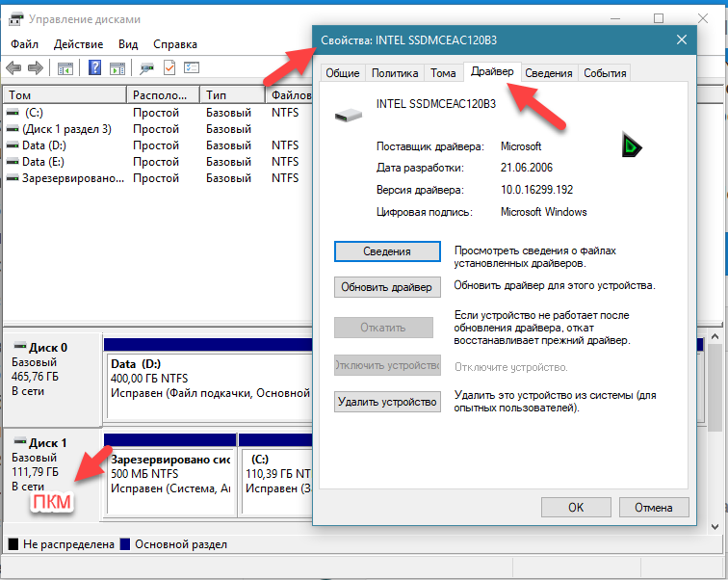The width and height of the screenshot is (728, 580).
Task: Switch to the Общие tab
Action: 343,73
